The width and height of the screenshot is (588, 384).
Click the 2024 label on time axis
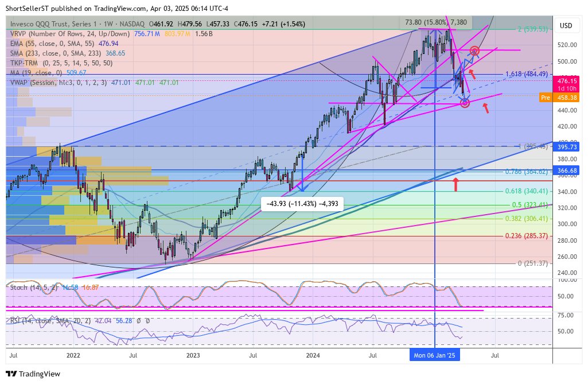[313, 355]
